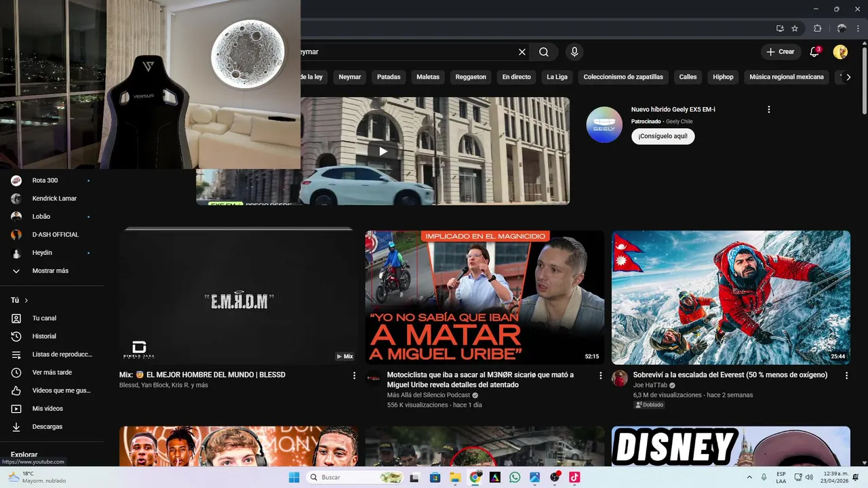Open the Windows Start menu
This screenshot has width=868, height=488.
[x=294, y=477]
